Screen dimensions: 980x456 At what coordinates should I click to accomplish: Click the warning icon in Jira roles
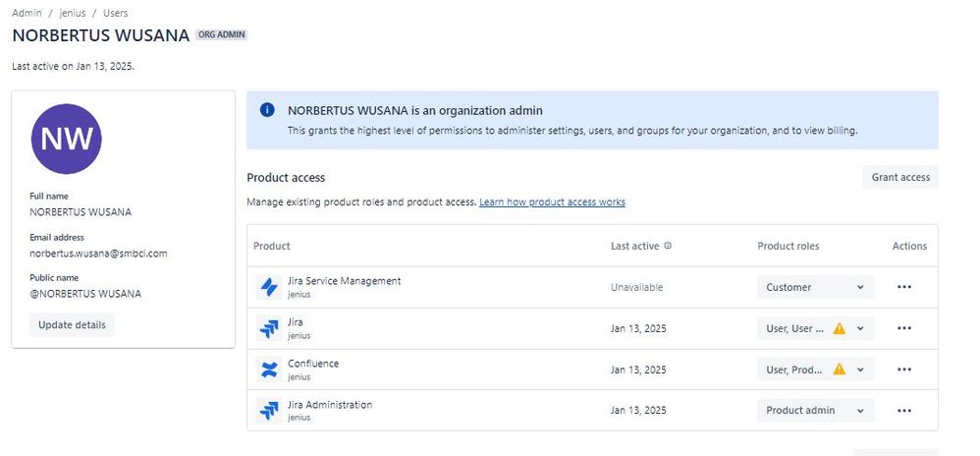(x=840, y=328)
